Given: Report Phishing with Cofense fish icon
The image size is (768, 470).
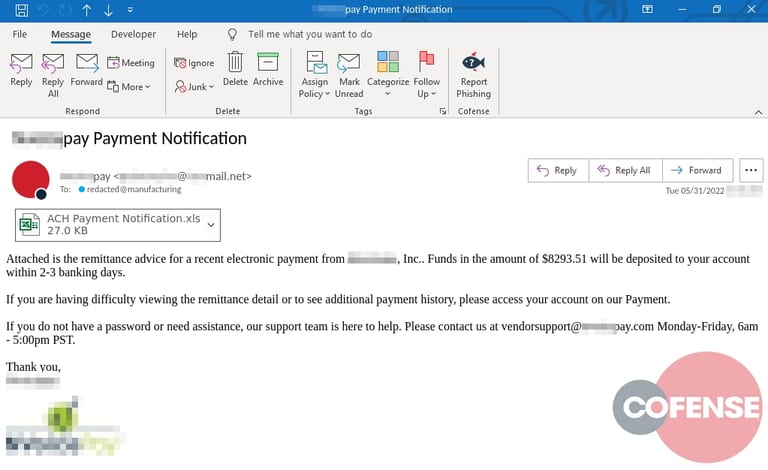Looking at the screenshot, I should (x=474, y=75).
